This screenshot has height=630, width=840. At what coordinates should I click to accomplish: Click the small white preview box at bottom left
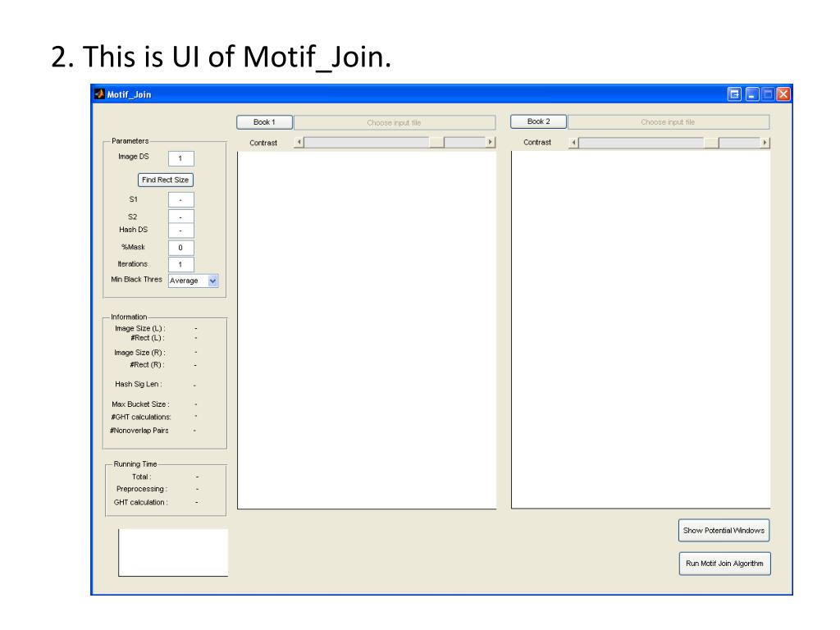coord(173,553)
